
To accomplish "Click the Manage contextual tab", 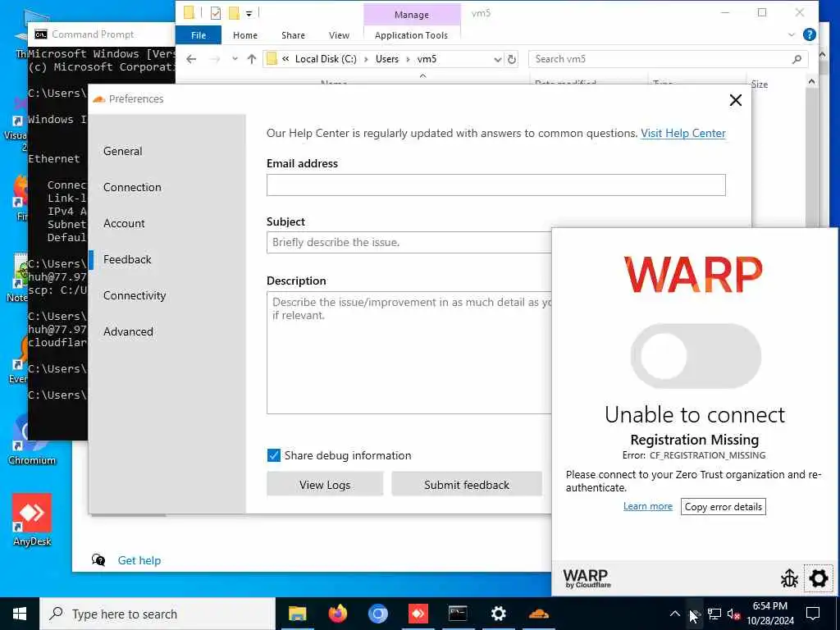I will [x=412, y=15].
